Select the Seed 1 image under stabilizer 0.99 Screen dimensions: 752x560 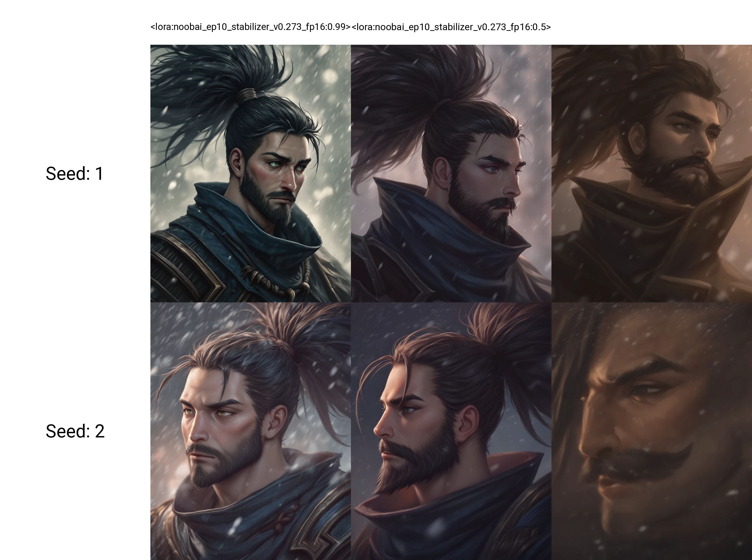click(x=251, y=173)
